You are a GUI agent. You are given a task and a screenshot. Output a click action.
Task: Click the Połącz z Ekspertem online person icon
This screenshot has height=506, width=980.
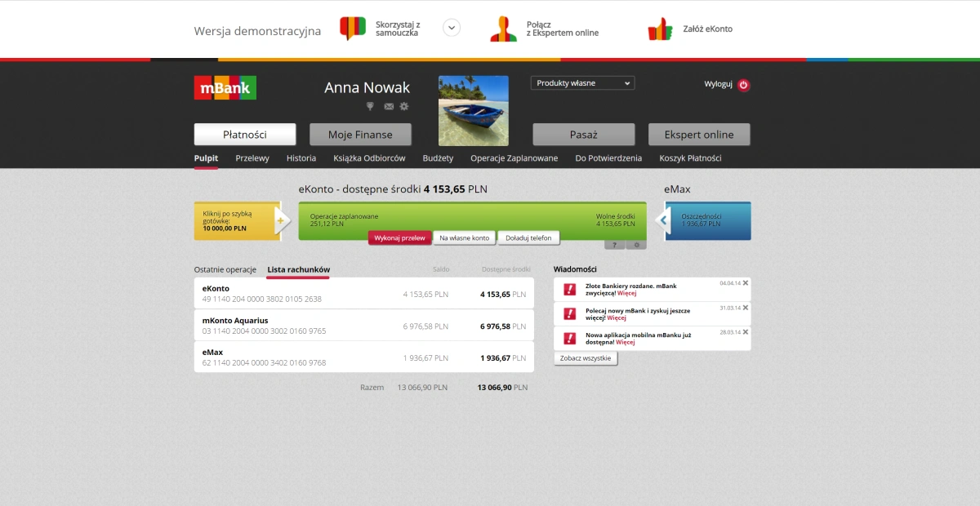503,29
